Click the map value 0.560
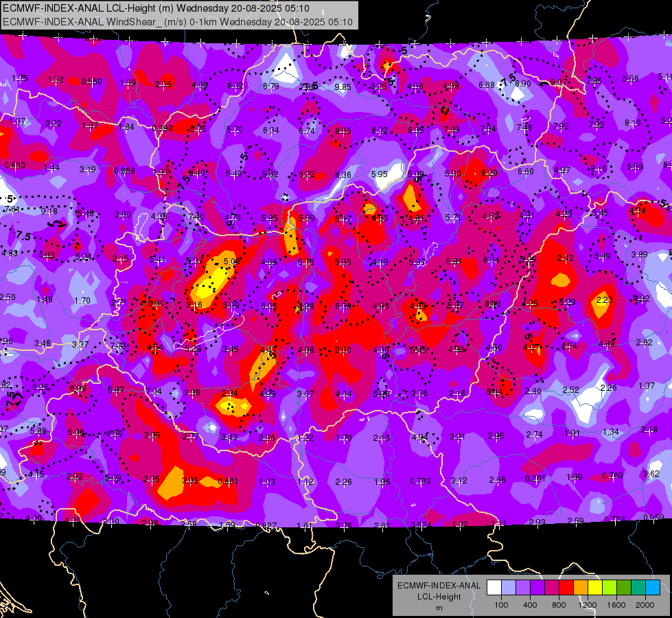This screenshot has width=672, height=618. [x=91, y=82]
